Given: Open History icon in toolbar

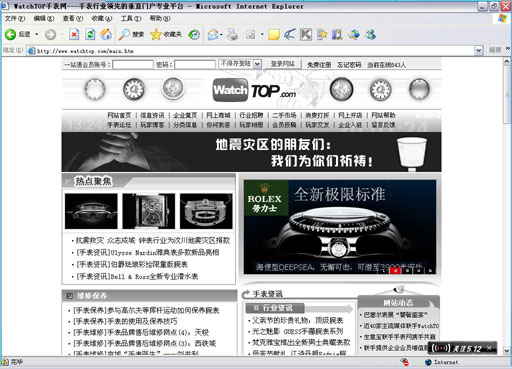Looking at the screenshot, I should click(194, 34).
